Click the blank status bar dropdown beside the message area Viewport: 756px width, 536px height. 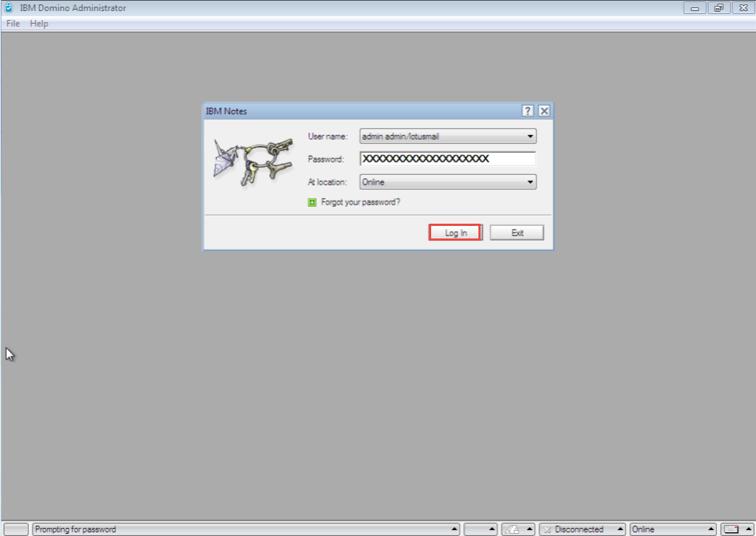click(480, 529)
